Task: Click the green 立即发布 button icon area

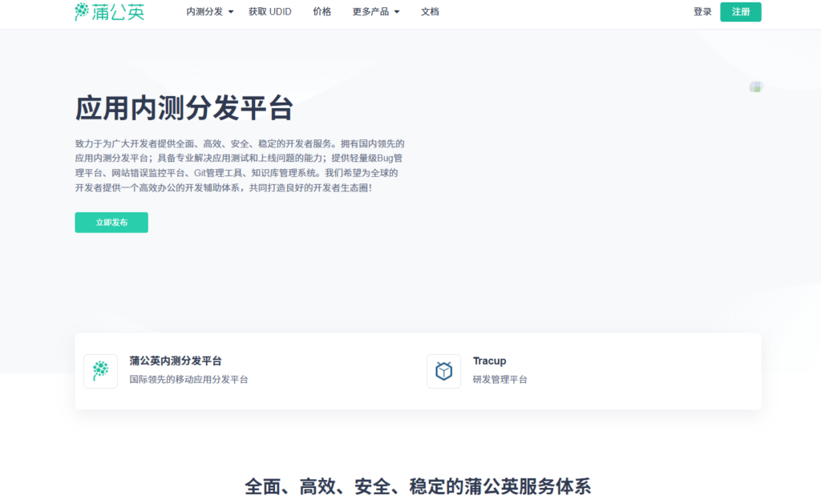Action: pyautogui.click(x=111, y=222)
